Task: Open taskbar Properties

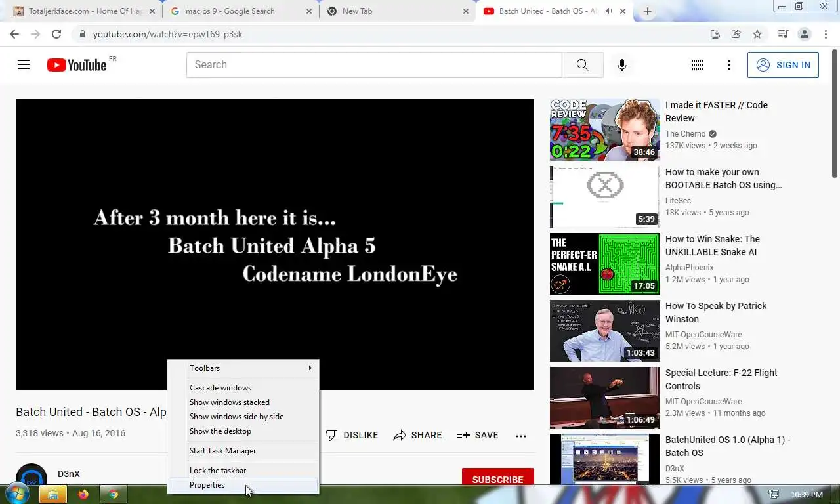Action: tap(243, 485)
